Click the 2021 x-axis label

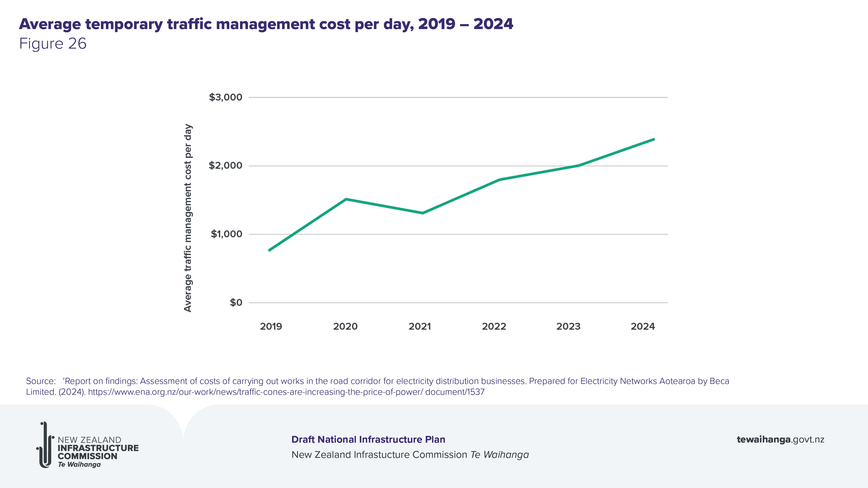(419, 326)
